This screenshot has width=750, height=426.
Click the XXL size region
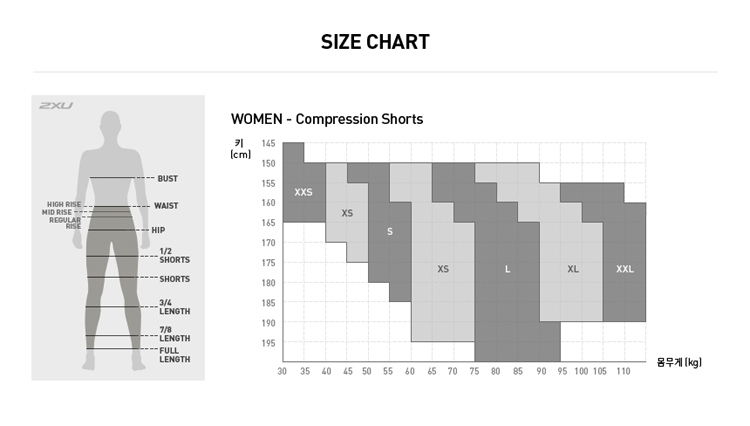(x=625, y=269)
